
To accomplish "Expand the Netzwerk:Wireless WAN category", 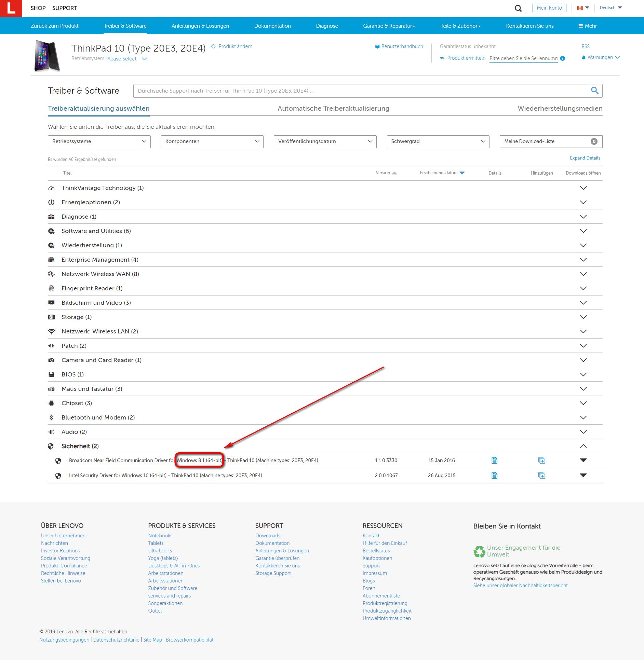I will [x=583, y=274].
